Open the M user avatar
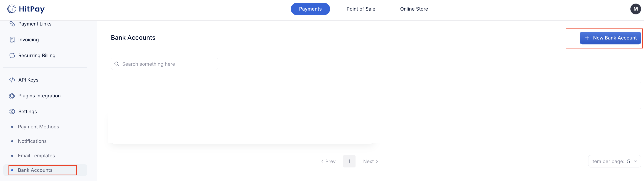Image resolution: width=644 pixels, height=181 pixels. coord(635,9)
